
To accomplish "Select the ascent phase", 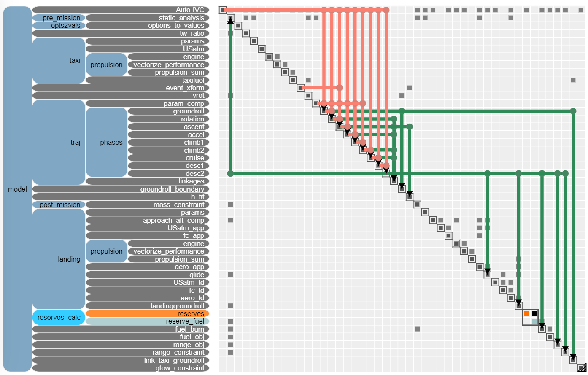I will point(168,127).
